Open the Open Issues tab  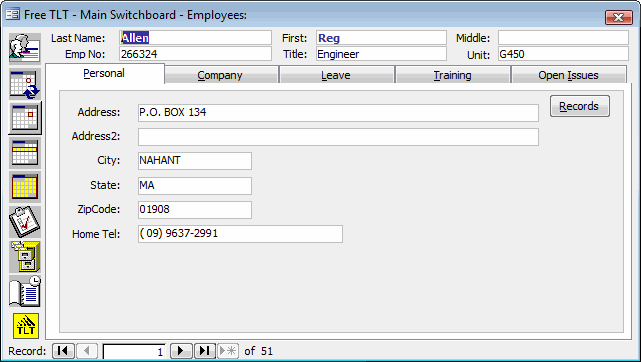pos(569,75)
